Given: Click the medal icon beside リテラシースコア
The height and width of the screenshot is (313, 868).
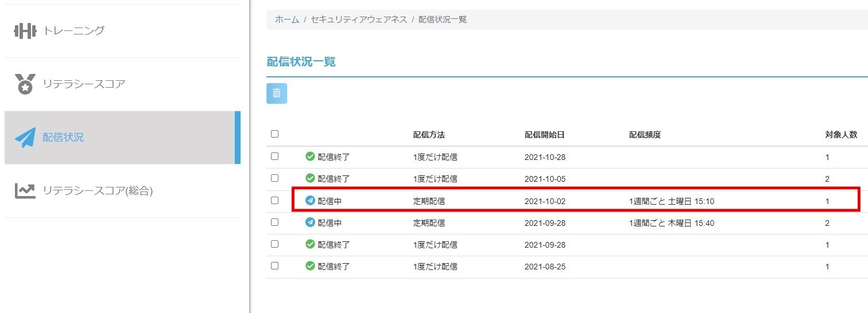Looking at the screenshot, I should coord(25,84).
